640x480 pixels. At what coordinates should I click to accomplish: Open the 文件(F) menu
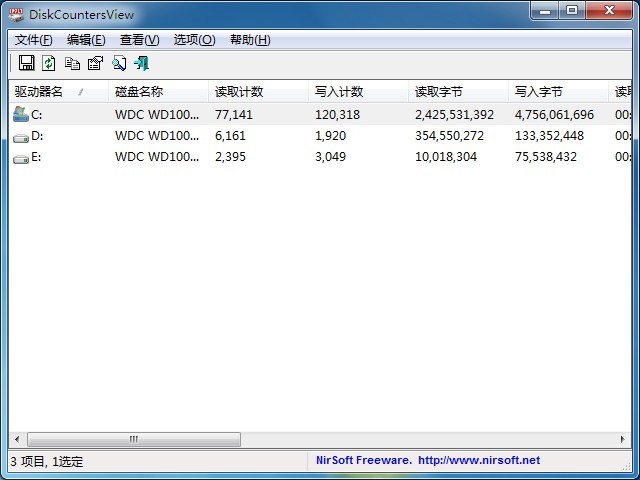pyautogui.click(x=34, y=40)
